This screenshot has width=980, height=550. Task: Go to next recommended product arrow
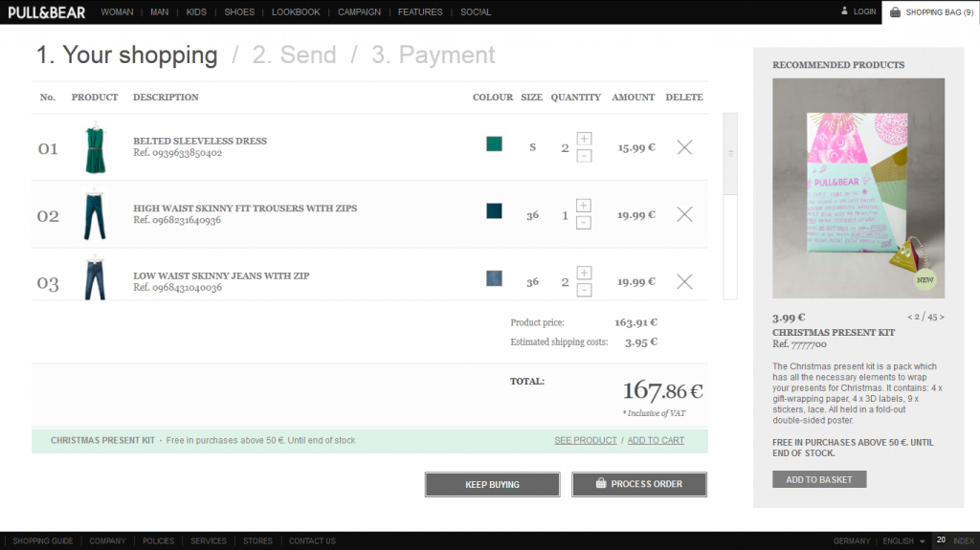pos(942,317)
